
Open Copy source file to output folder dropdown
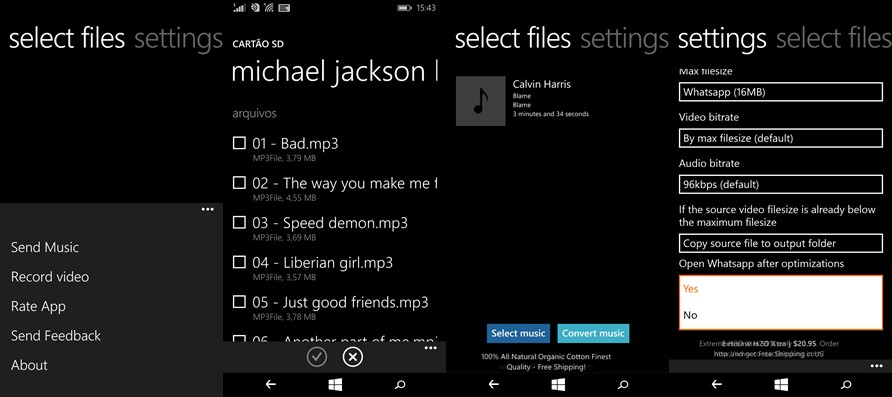[x=780, y=243]
